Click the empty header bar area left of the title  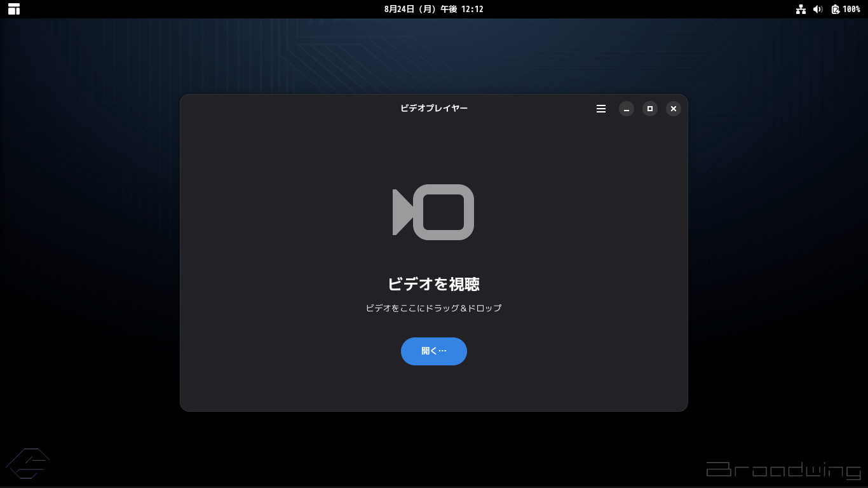pyautogui.click(x=286, y=109)
